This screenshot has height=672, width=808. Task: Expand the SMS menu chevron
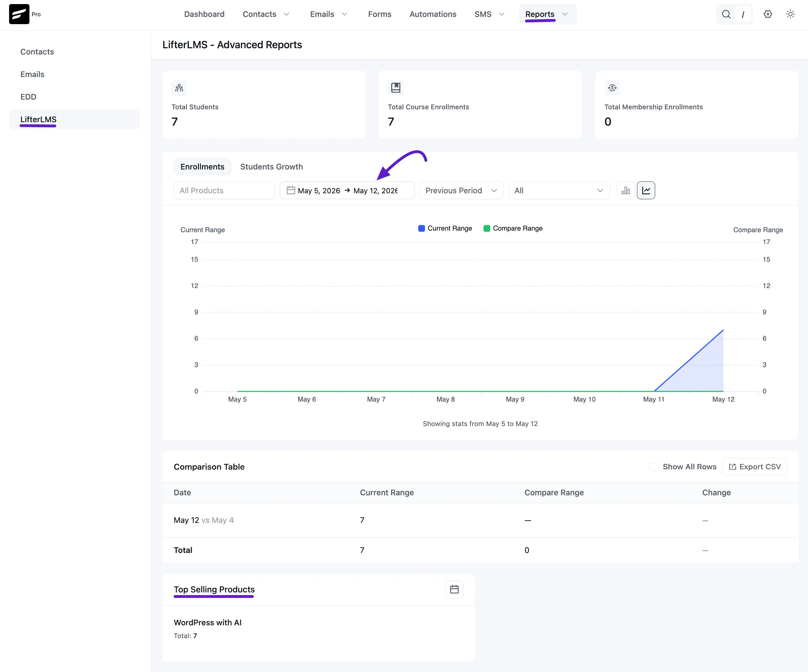502,14
